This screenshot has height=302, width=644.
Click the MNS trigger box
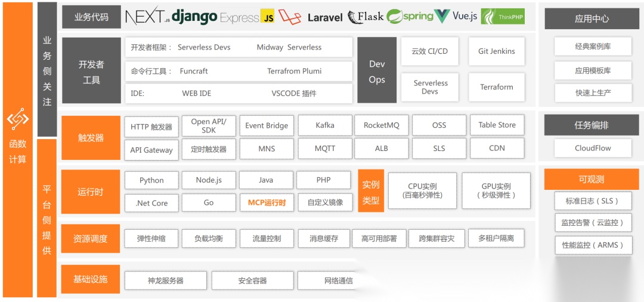(267, 149)
